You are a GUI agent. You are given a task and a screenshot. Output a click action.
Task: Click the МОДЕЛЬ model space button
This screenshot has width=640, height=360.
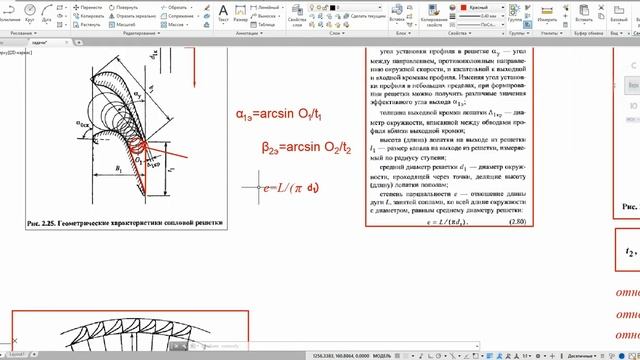[x=382, y=356]
